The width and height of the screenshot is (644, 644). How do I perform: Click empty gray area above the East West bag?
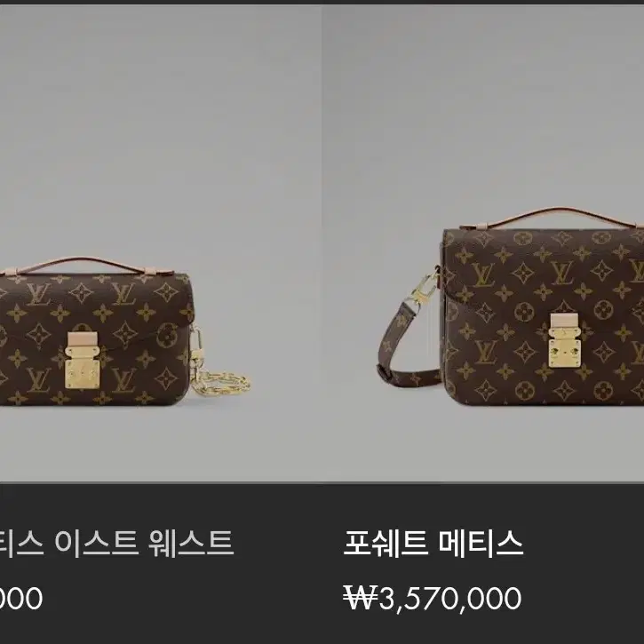(160, 131)
